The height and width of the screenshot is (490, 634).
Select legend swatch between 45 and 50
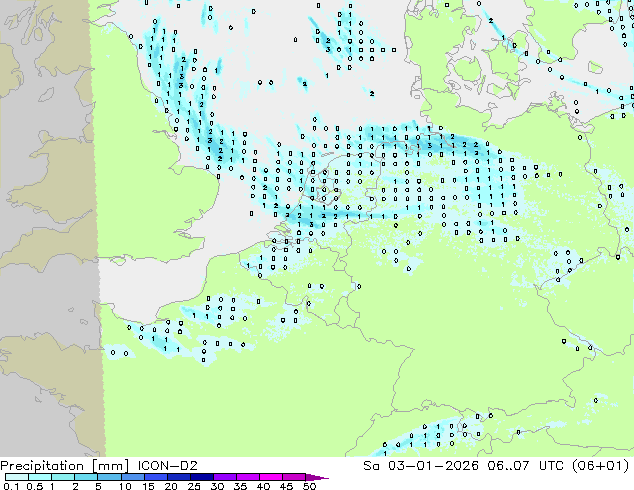point(294,477)
